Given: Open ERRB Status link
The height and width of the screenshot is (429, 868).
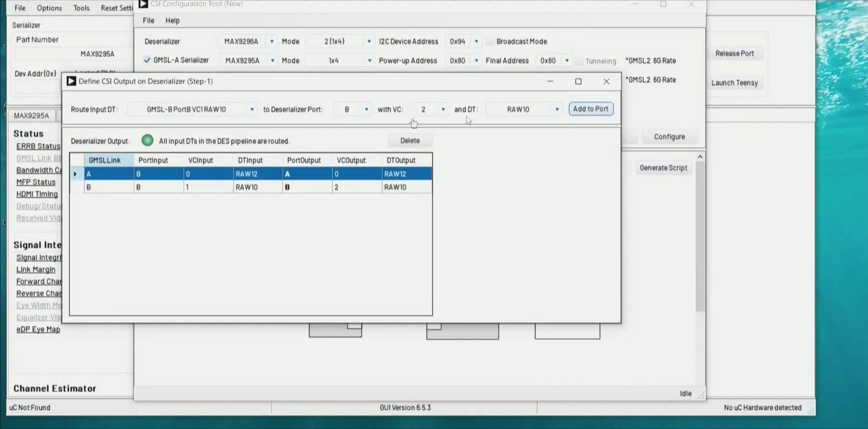Looking at the screenshot, I should pos(38,146).
